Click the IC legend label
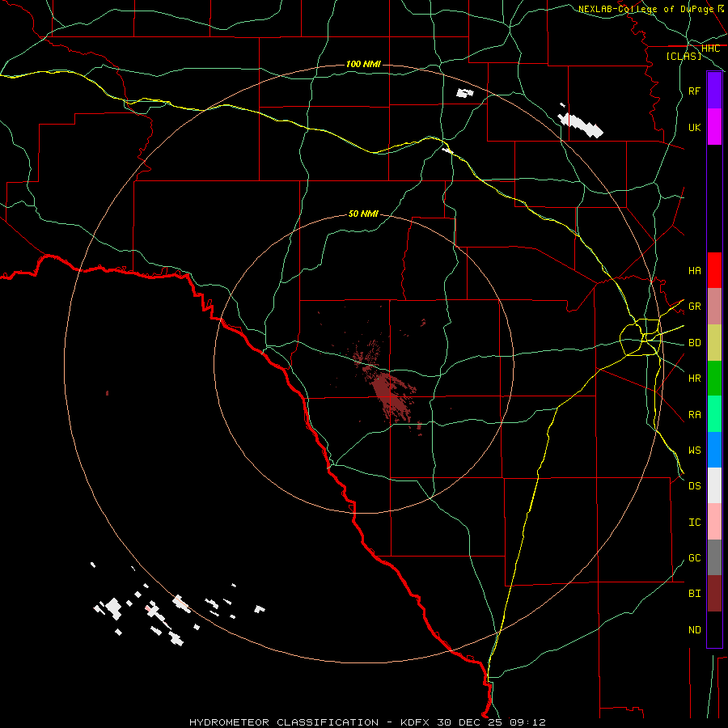 click(x=695, y=523)
